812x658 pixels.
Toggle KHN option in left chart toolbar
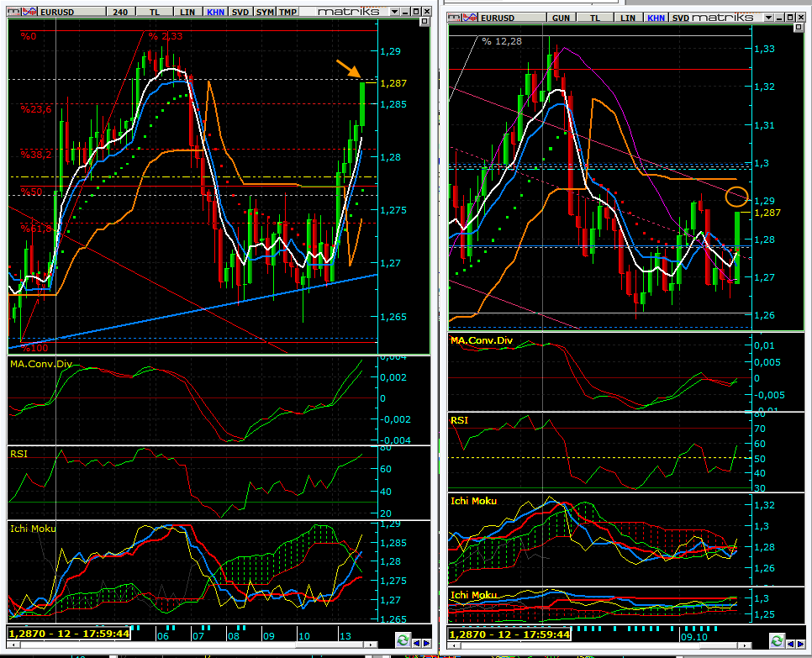pyautogui.click(x=215, y=12)
